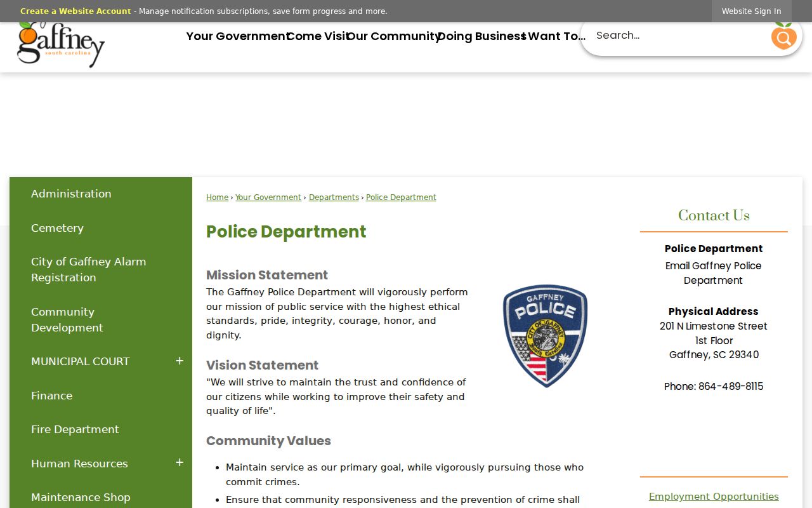Screen dimensions: 812x508
Task: Expand the MUNICIPAL COURT submenu
Action: click(180, 361)
